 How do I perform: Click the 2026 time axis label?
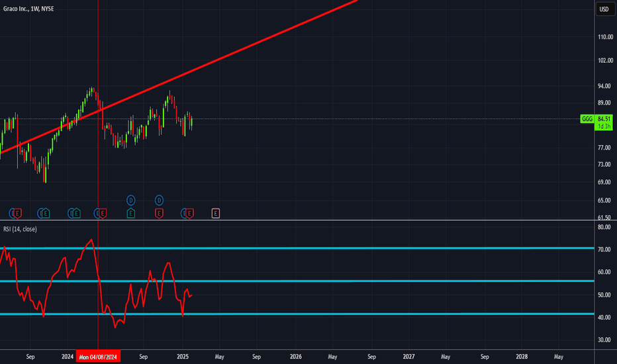coord(295,357)
